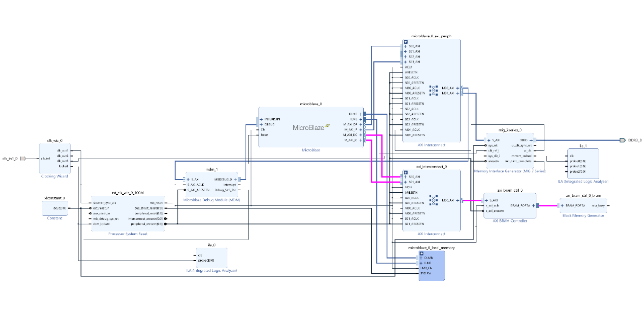Viewport: 644px width, 312px height.
Task: Click SYS_Rst pin on microblaze_0_local_memory
Action: click(x=426, y=274)
